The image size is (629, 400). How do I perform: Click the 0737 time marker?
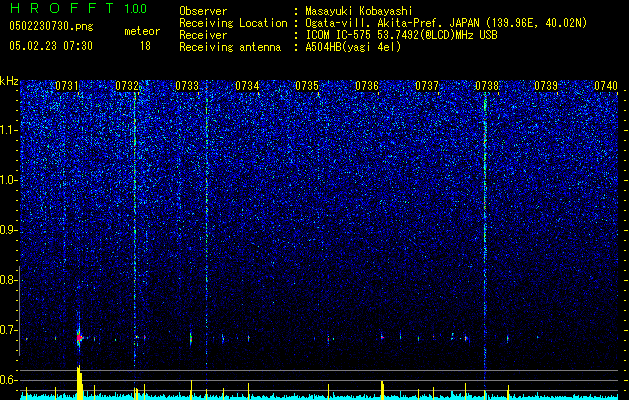pyautogui.click(x=427, y=86)
